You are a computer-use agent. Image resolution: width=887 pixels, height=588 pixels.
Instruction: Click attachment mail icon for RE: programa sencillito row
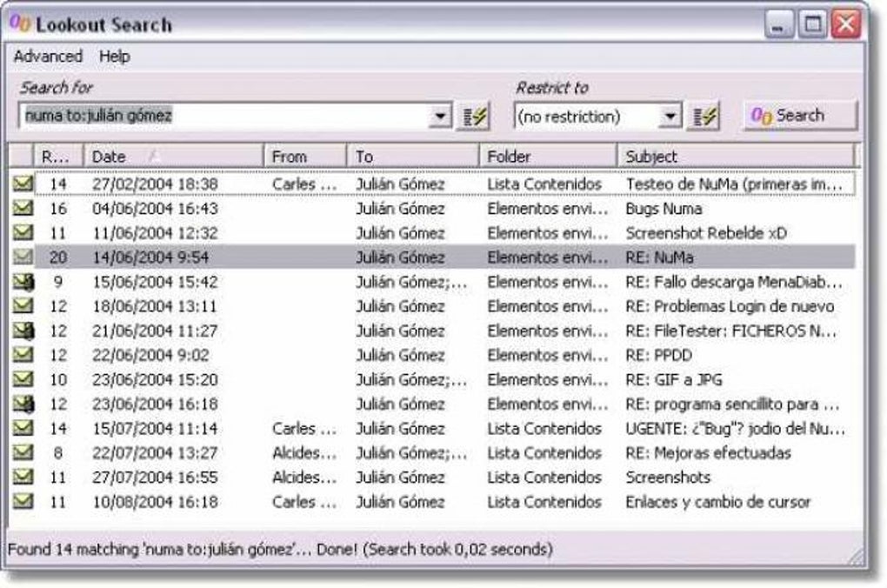click(x=23, y=404)
